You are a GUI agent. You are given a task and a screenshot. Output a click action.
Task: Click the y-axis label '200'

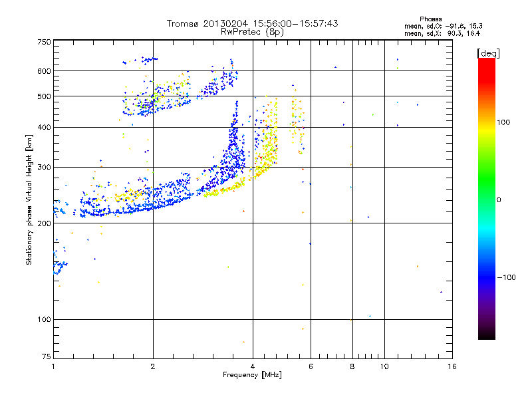45,223
